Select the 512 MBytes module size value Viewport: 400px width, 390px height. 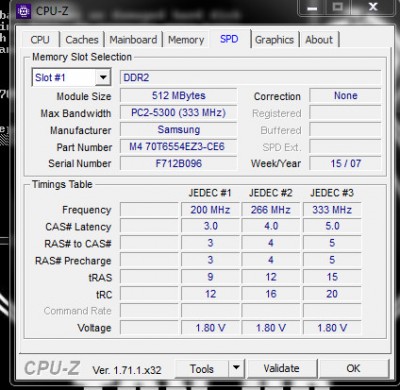tap(179, 96)
